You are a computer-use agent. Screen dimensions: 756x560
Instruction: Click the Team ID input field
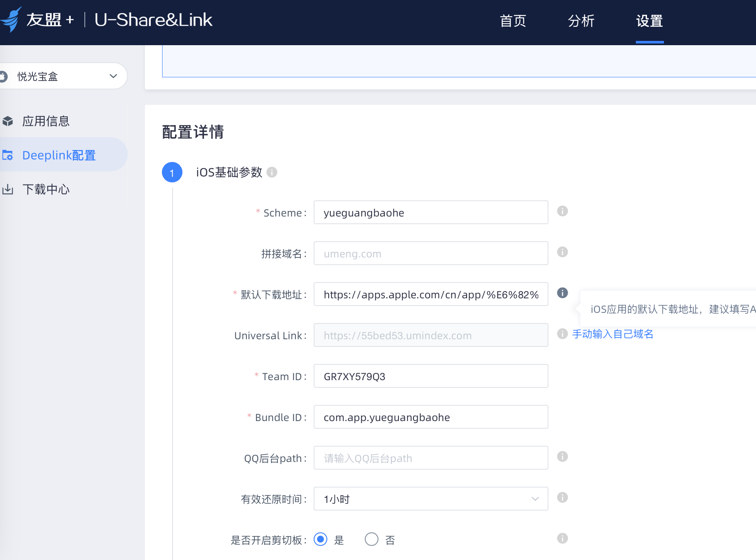click(x=430, y=376)
